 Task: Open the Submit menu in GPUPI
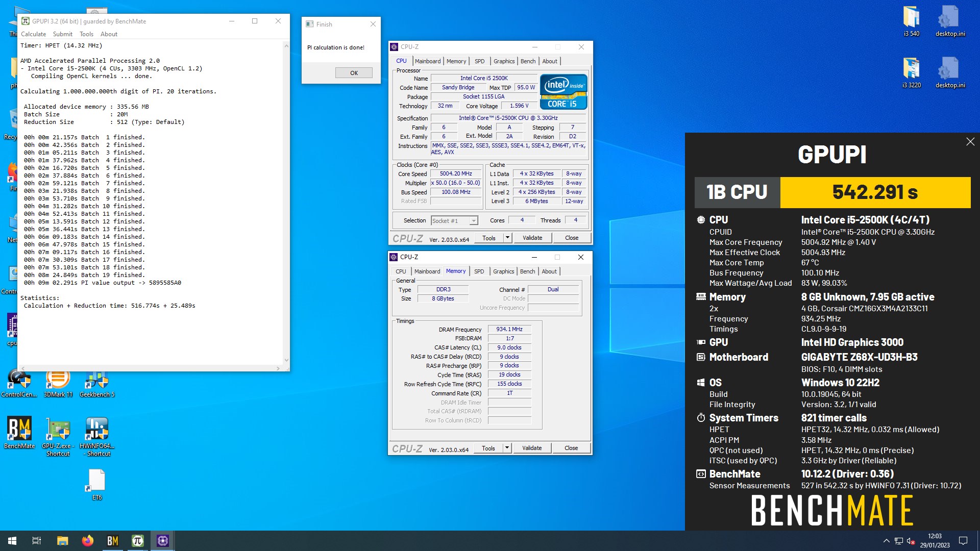click(x=63, y=34)
